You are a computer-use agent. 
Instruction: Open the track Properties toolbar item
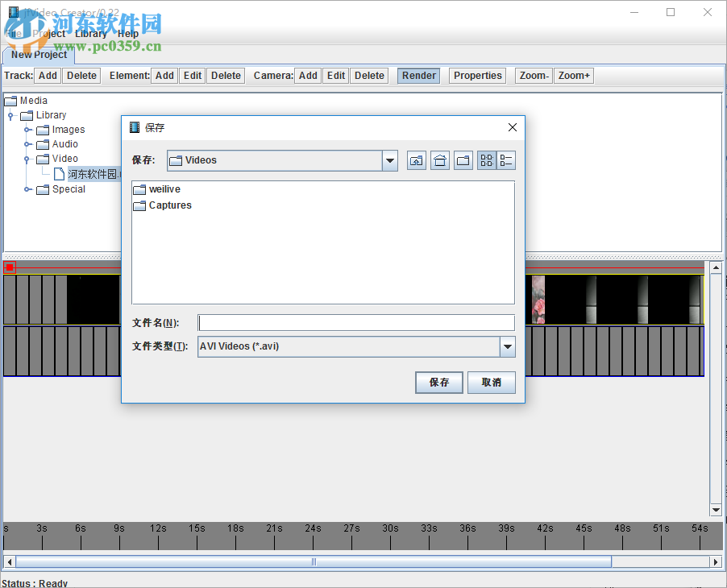(477, 75)
